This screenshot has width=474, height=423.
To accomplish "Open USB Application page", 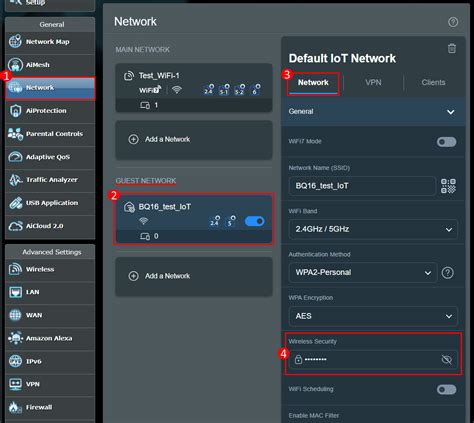I will [50, 203].
